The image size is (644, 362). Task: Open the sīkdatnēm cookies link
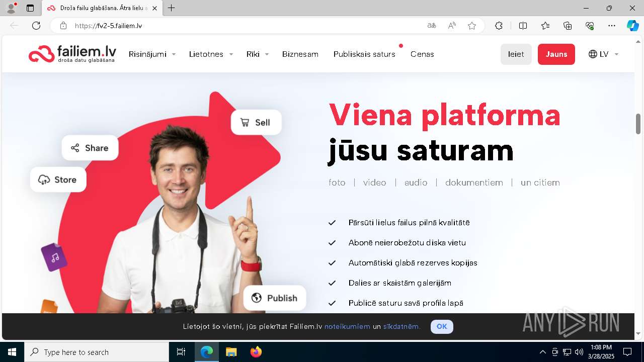[401, 326]
